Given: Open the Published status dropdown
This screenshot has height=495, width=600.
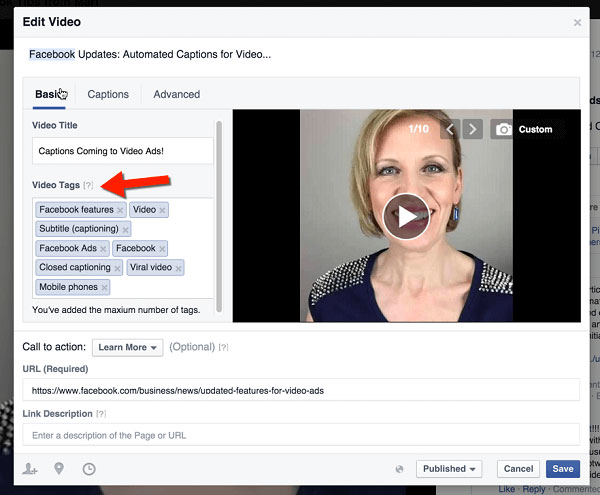Looking at the screenshot, I should coord(449,469).
